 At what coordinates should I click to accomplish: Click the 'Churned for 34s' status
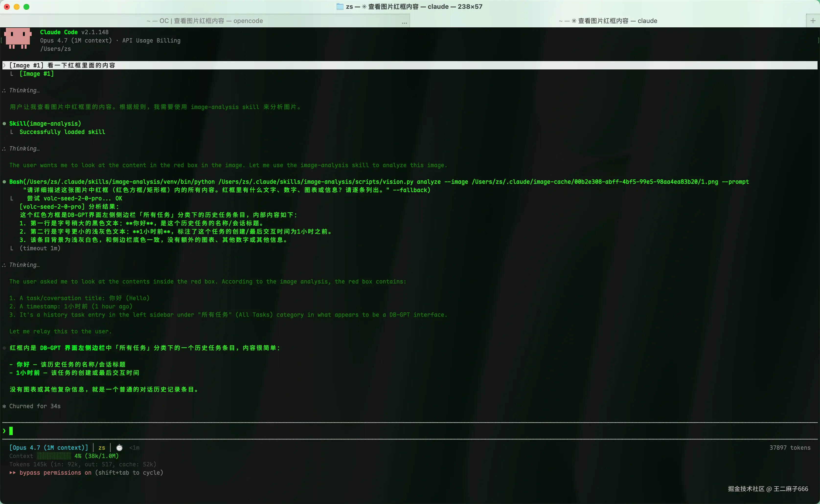pos(35,406)
